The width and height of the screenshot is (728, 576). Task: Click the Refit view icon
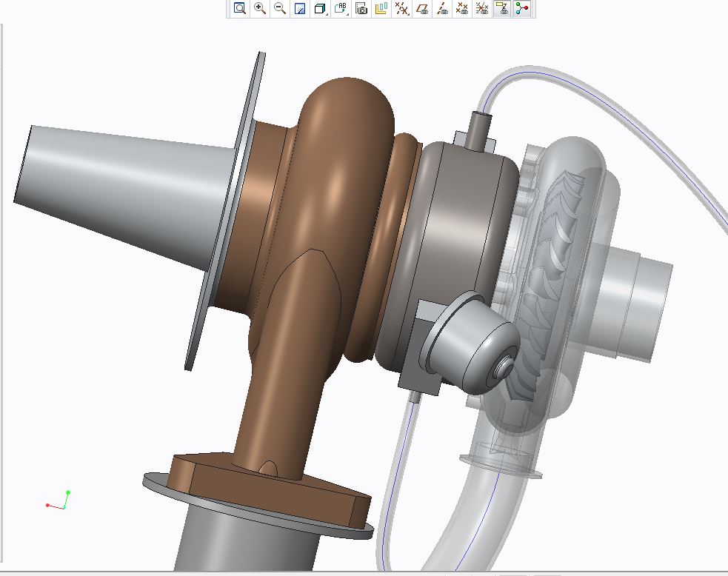tap(239, 8)
